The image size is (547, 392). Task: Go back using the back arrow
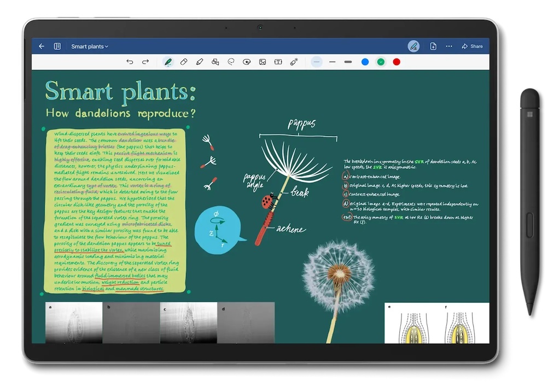pos(42,46)
